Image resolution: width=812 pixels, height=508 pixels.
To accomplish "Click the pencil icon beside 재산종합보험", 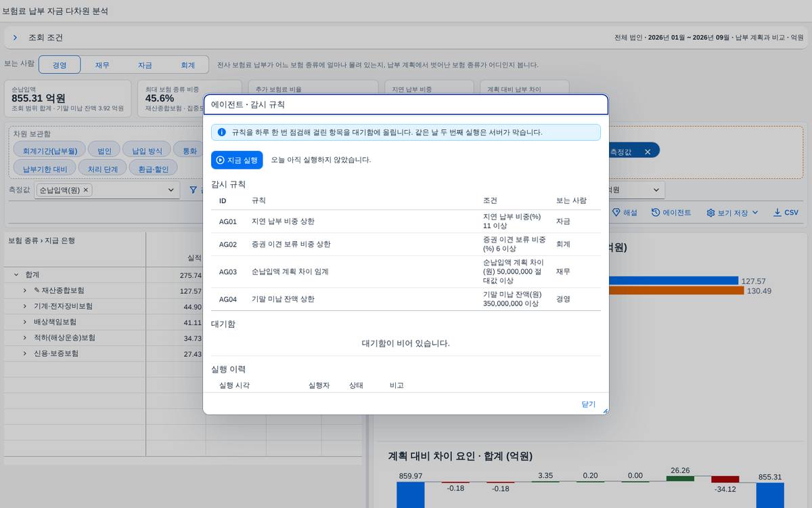I will [x=37, y=291].
